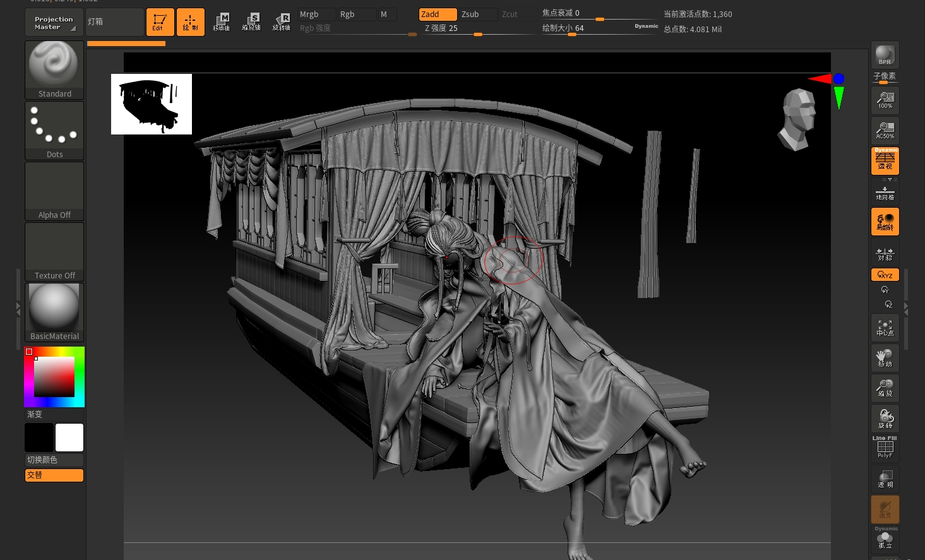This screenshot has height=560, width=925.
Task: Click the silhouette reference thumbnail
Action: click(x=152, y=104)
